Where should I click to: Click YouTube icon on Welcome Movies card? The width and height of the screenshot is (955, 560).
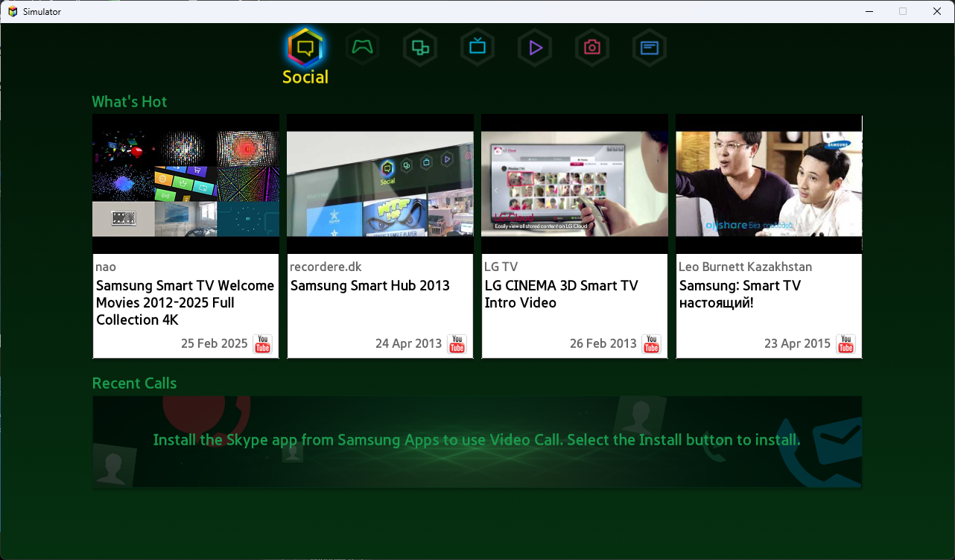tap(262, 344)
